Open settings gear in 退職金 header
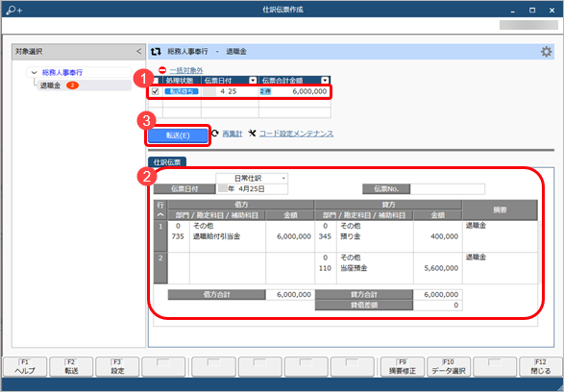This screenshot has width=564, height=392. click(x=546, y=52)
